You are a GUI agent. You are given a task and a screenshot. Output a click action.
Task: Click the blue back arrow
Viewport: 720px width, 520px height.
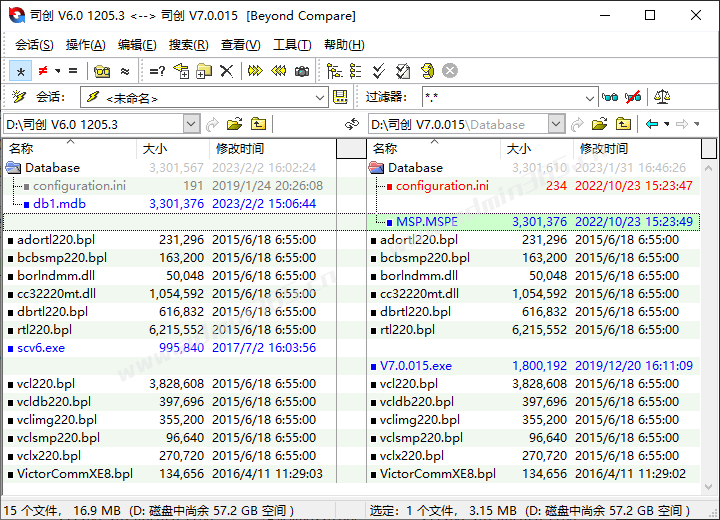(652, 124)
